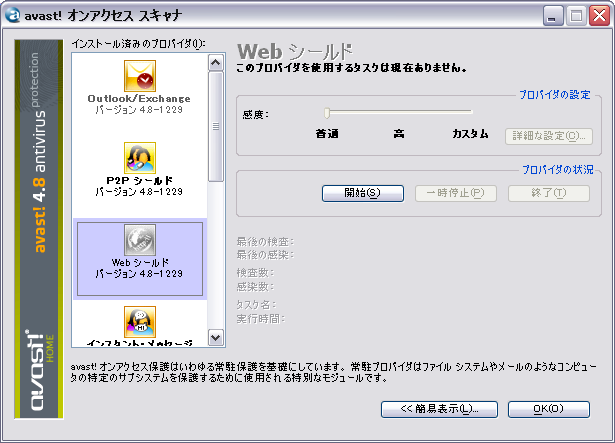Click the 一時停止(P) pause button
Image resolution: width=615 pixels, height=443 pixels.
pos(456,193)
